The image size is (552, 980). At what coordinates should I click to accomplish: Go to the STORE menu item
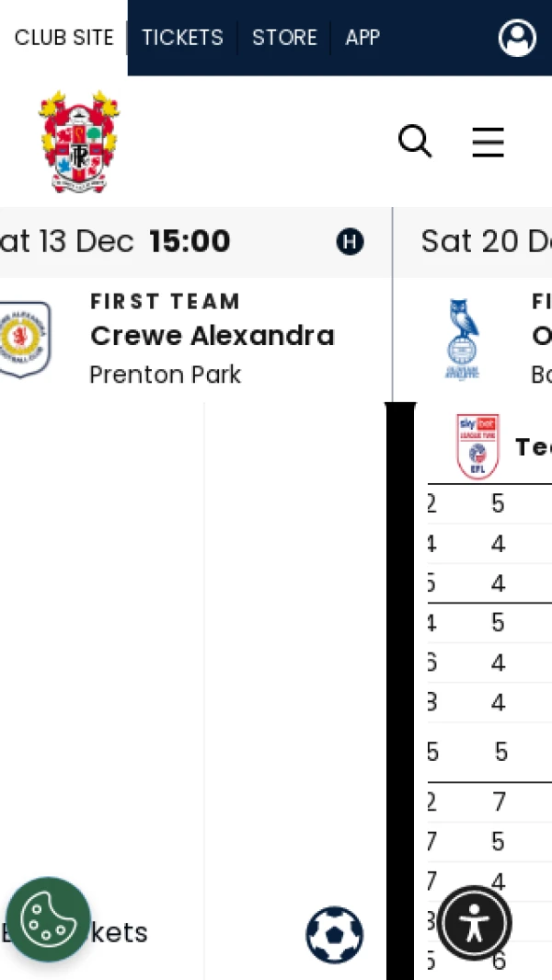point(284,38)
